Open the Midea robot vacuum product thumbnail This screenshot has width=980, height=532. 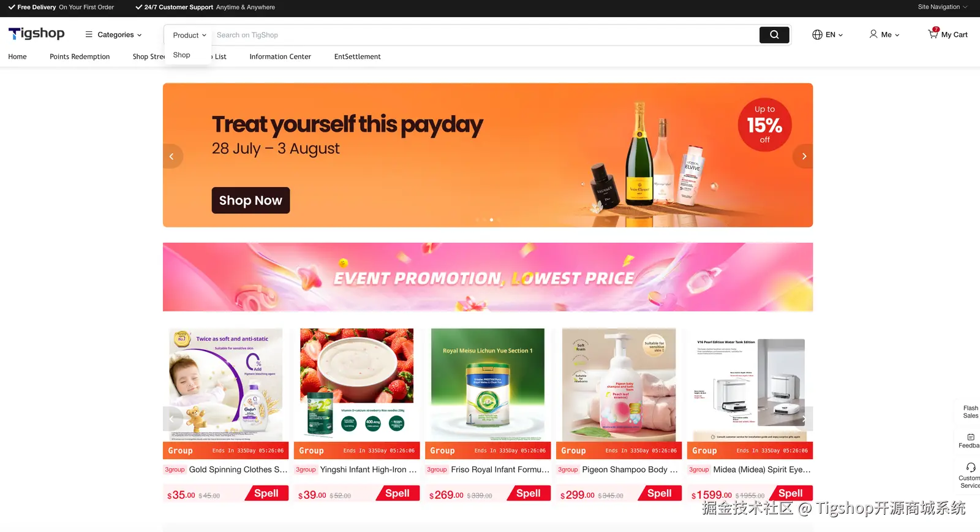click(x=750, y=385)
